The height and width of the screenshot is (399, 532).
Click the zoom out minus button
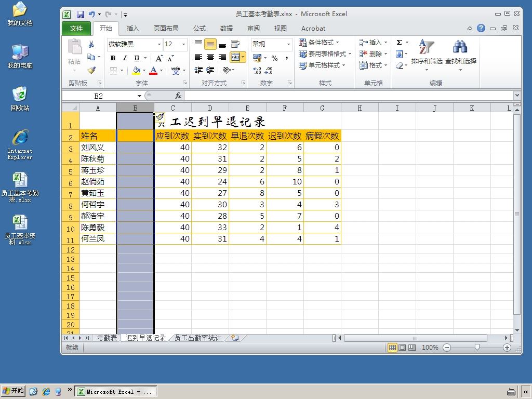pos(447,348)
